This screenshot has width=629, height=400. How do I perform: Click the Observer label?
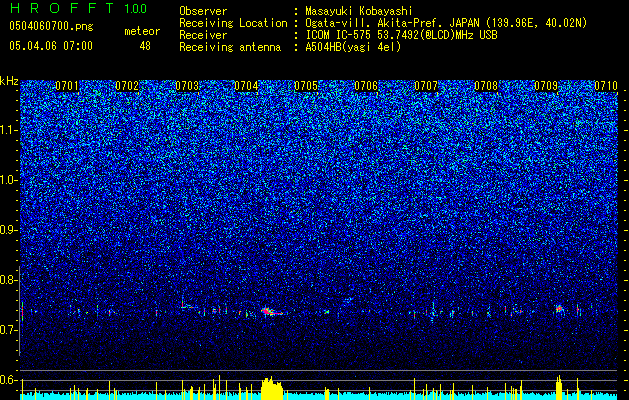click(203, 11)
